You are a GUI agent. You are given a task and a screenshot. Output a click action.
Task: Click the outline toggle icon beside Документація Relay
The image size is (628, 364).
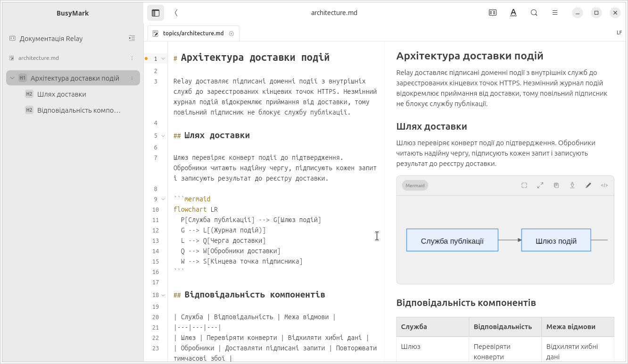132,38
